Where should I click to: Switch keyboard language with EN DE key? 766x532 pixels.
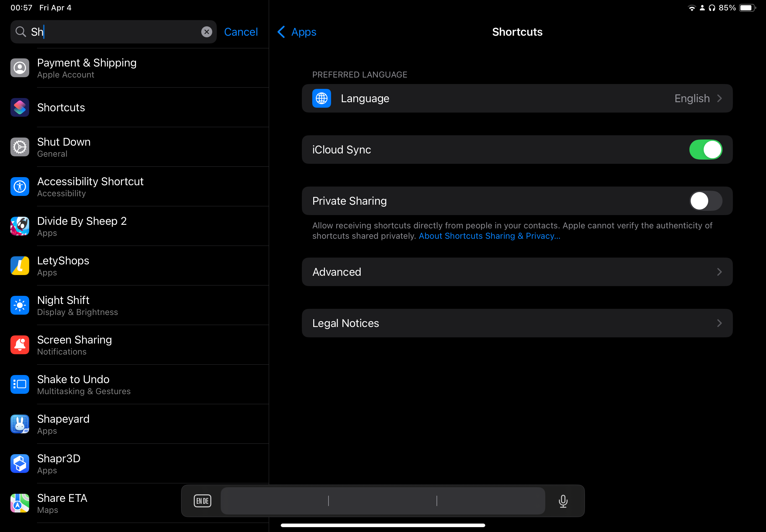click(x=203, y=501)
